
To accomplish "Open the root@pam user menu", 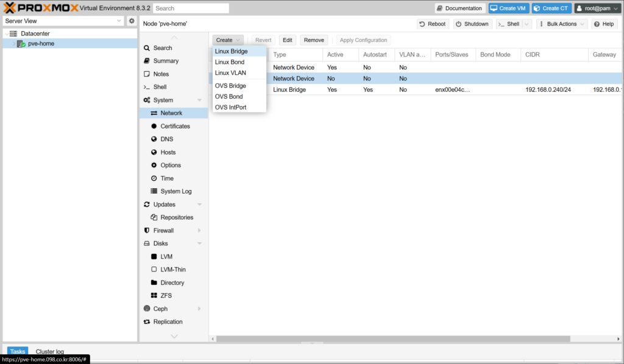I will pyautogui.click(x=597, y=9).
